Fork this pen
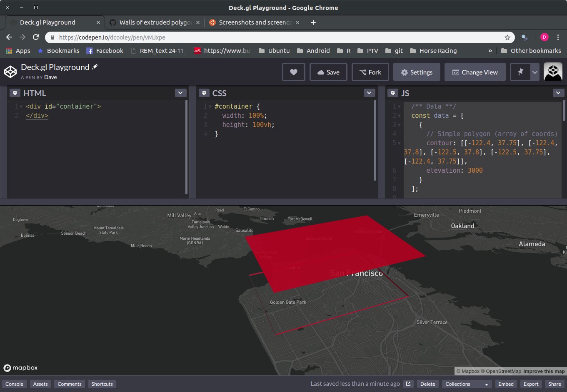Image resolution: width=567 pixels, height=392 pixels. coord(370,72)
